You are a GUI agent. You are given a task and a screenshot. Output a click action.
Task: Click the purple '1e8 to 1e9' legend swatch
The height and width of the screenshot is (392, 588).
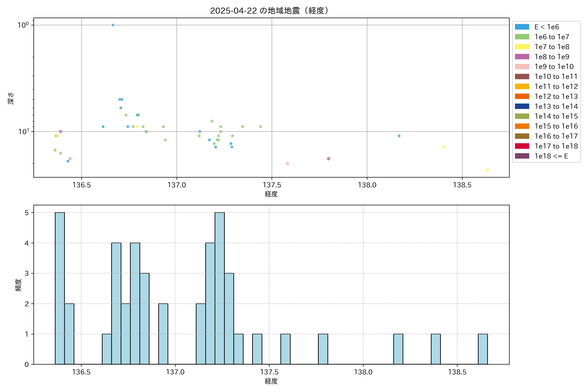click(522, 57)
